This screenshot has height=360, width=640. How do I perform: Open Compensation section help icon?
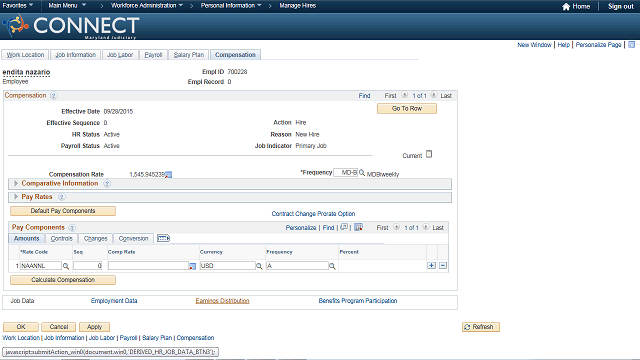[x=53, y=96]
